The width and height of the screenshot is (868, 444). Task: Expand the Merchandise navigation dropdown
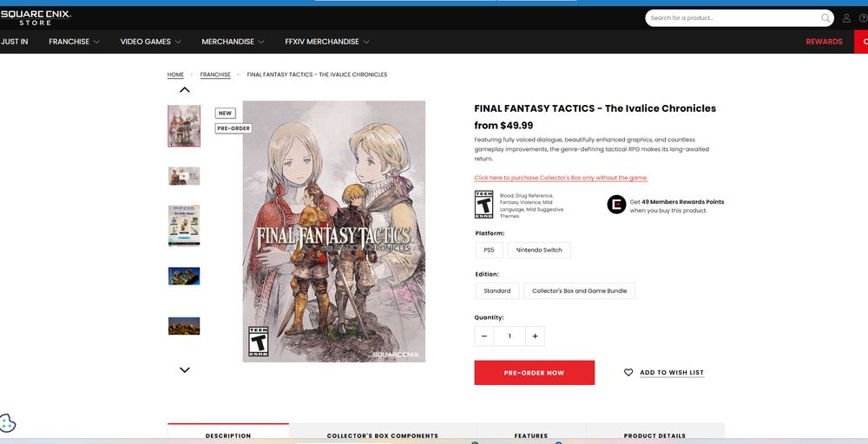pos(233,42)
